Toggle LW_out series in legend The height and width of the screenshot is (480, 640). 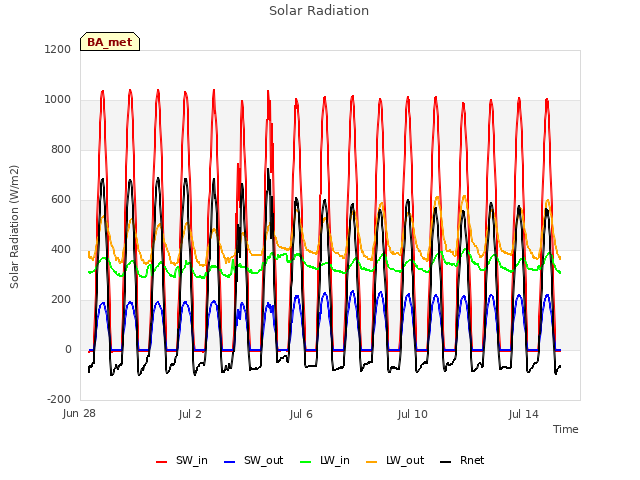coord(395,460)
